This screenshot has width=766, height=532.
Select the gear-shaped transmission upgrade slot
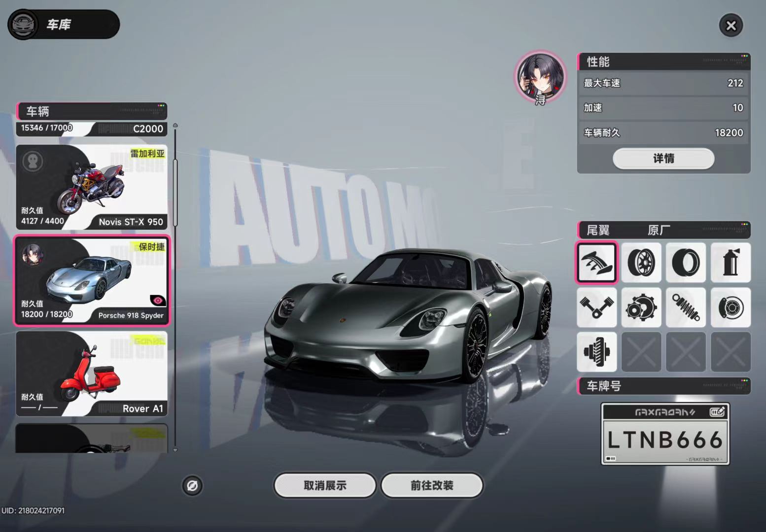(x=641, y=307)
